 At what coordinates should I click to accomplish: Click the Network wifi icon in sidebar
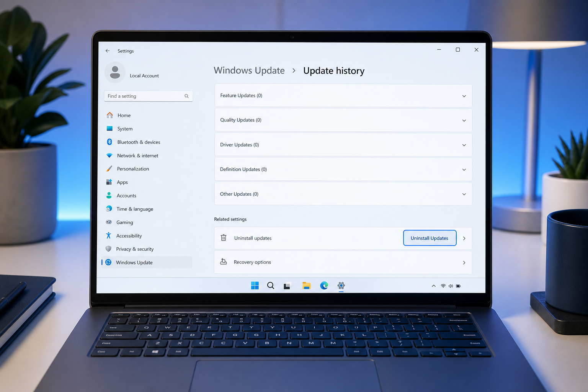[109, 155]
